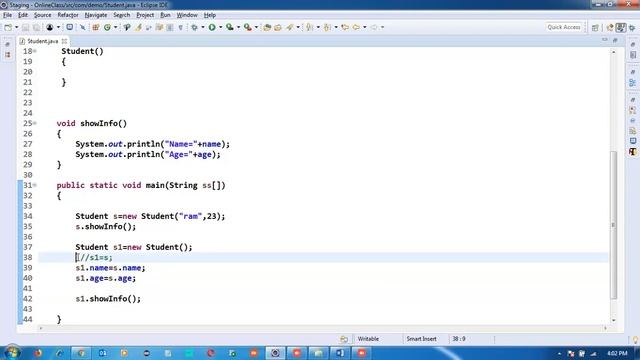Click the Open Type toolbar icon

(267, 27)
